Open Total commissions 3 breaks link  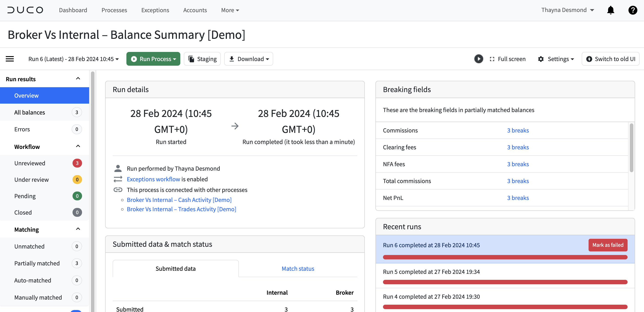518,181
